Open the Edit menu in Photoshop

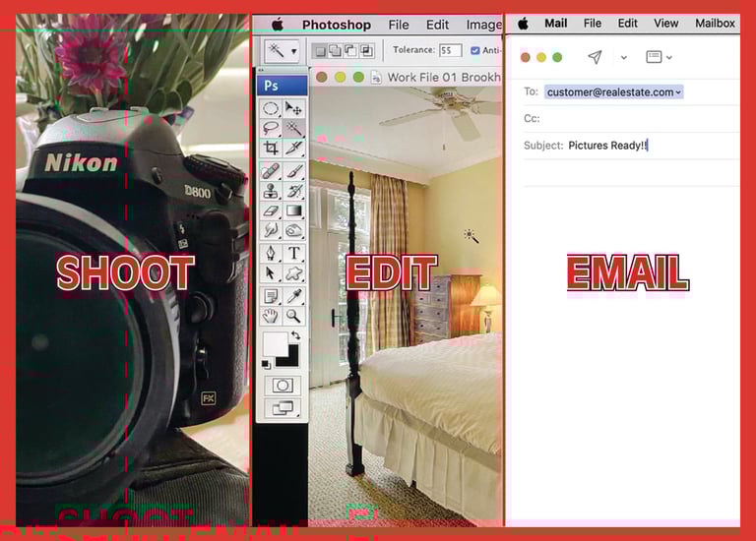pos(437,25)
